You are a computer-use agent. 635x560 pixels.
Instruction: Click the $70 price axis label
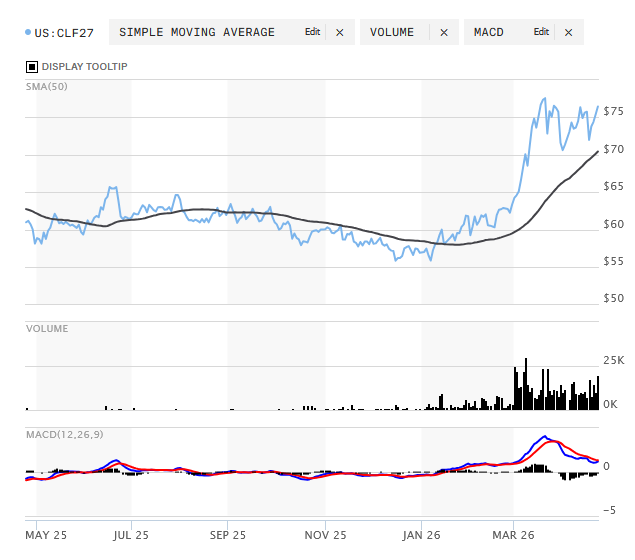click(x=614, y=149)
